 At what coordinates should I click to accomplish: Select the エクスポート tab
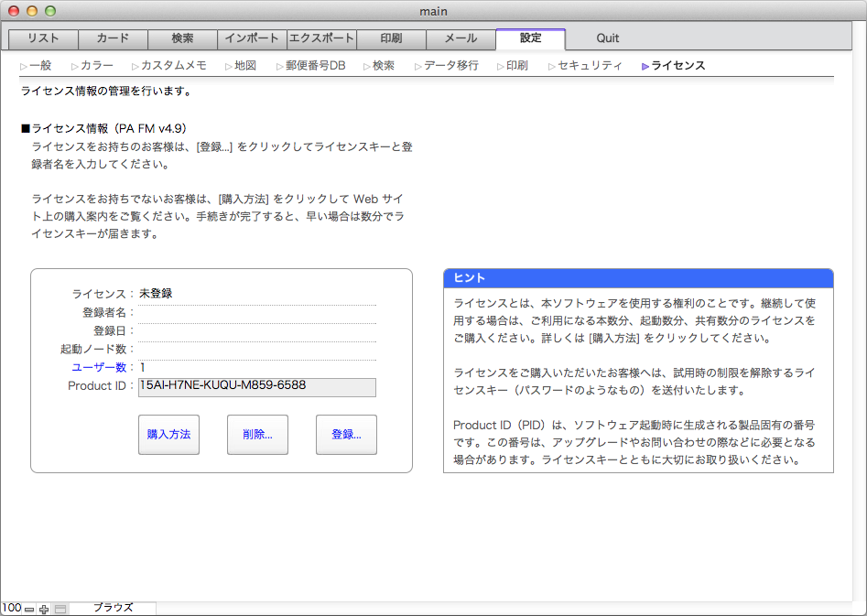click(322, 38)
